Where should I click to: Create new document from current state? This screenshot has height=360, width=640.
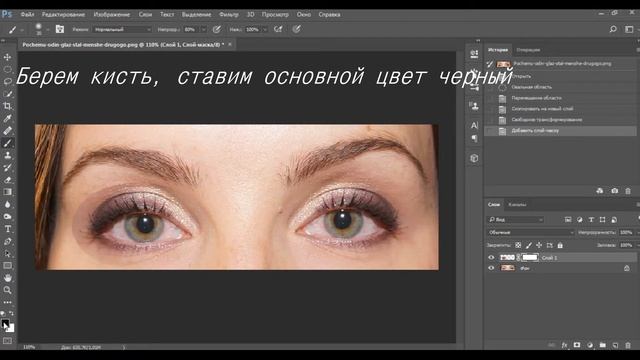coord(600,191)
